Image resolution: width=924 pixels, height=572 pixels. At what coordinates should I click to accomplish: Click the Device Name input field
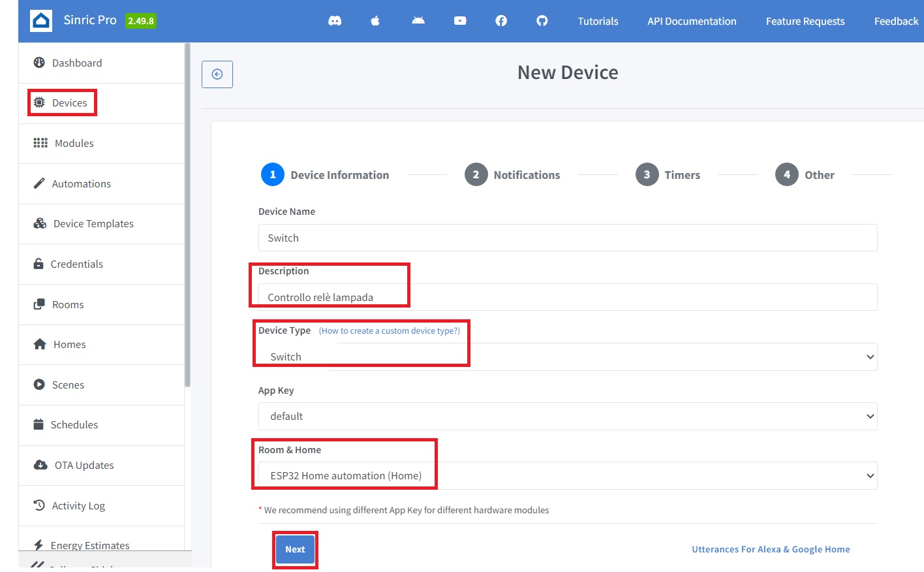tap(567, 238)
